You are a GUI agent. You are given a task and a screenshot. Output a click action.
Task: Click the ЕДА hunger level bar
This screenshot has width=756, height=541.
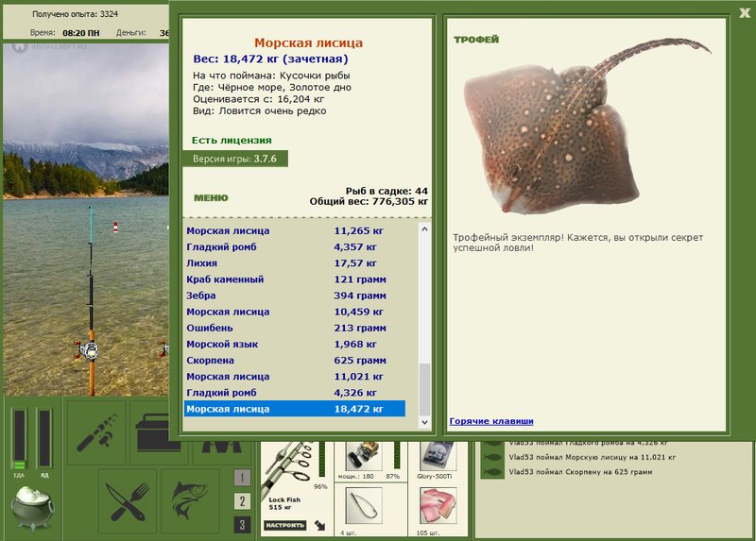[x=19, y=439]
